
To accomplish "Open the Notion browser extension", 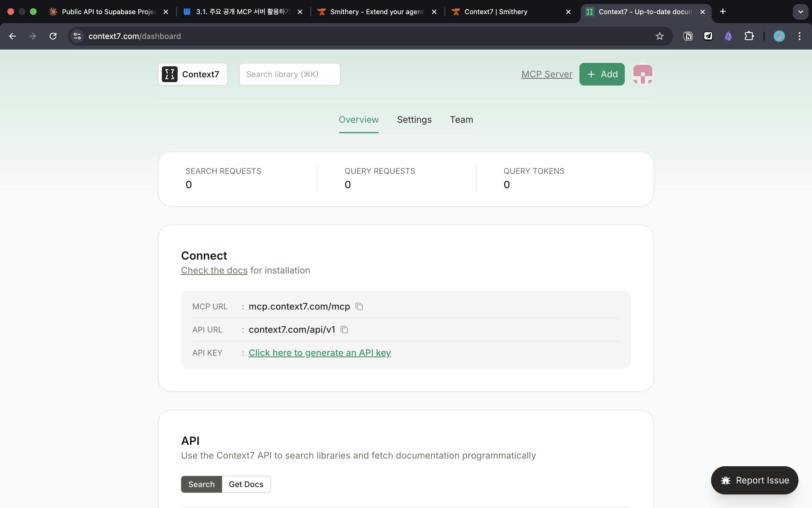I will click(x=688, y=36).
